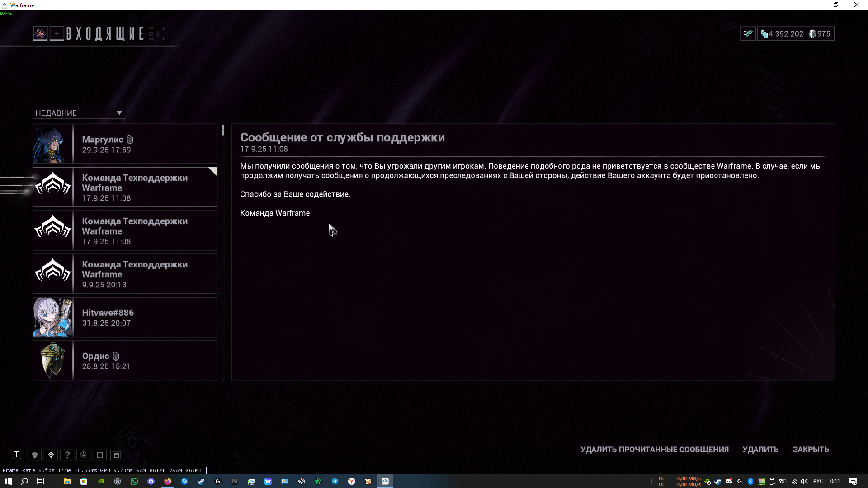Click the player search magnifier icon

84,455
